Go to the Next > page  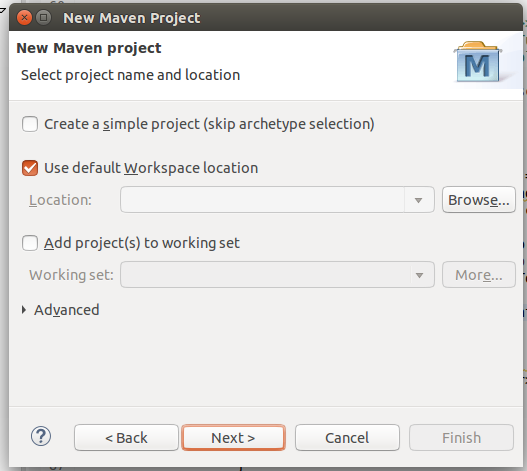coord(233,438)
